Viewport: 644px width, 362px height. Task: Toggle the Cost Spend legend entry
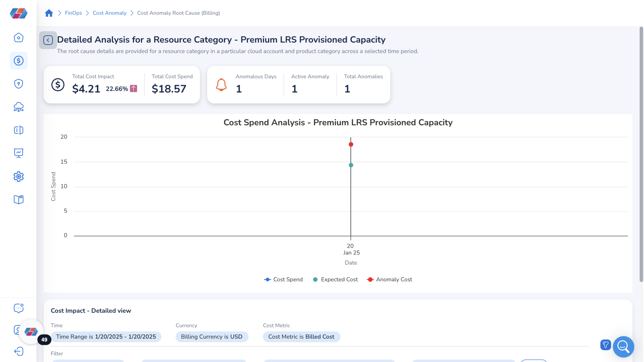click(283, 279)
